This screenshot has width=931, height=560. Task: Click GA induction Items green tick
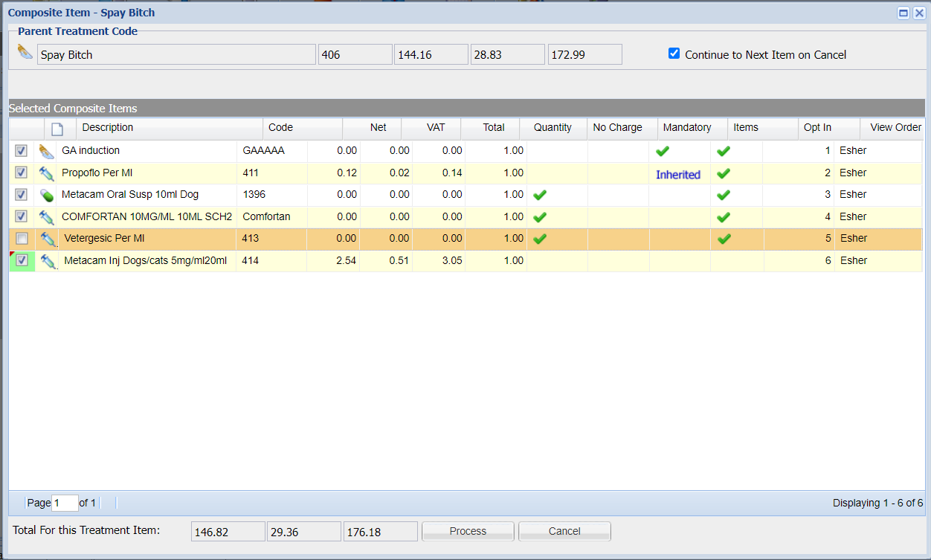(x=723, y=151)
